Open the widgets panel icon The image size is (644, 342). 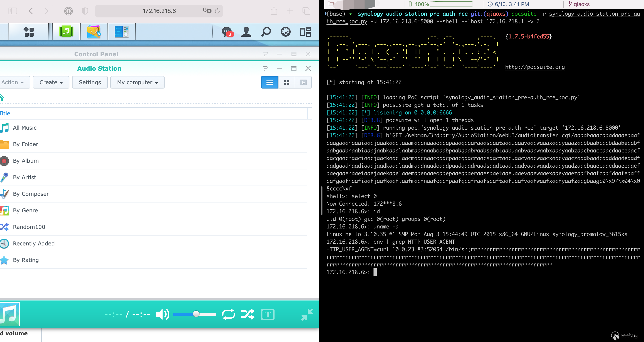[x=305, y=32]
